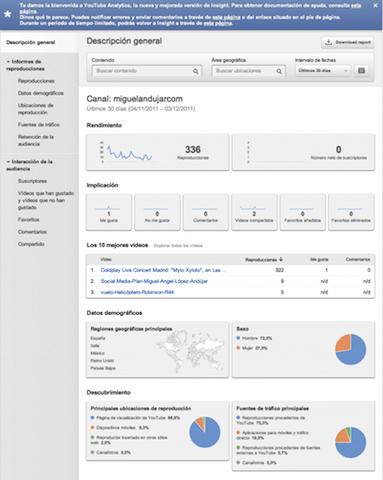
Task: Click the search magnifier in Área geográfica field
Action: [x=279, y=71]
